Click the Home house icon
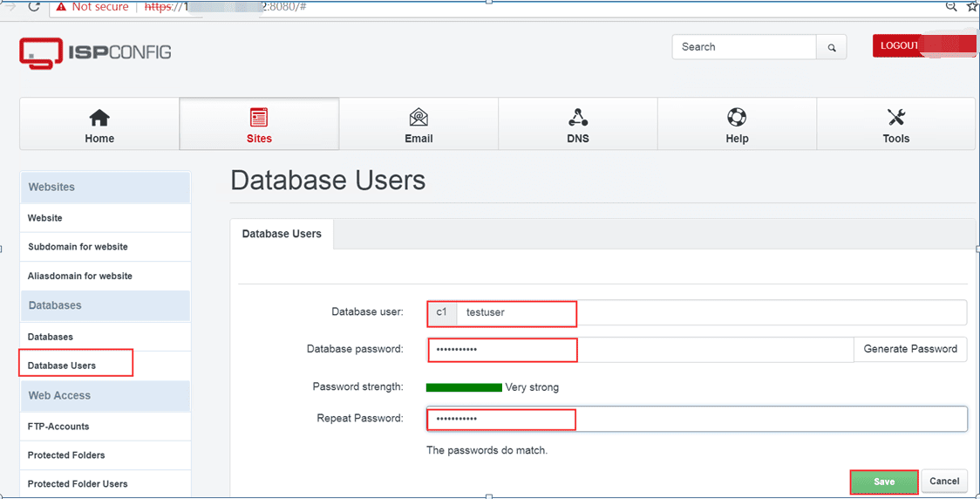This screenshot has width=980, height=499. pos(99,118)
